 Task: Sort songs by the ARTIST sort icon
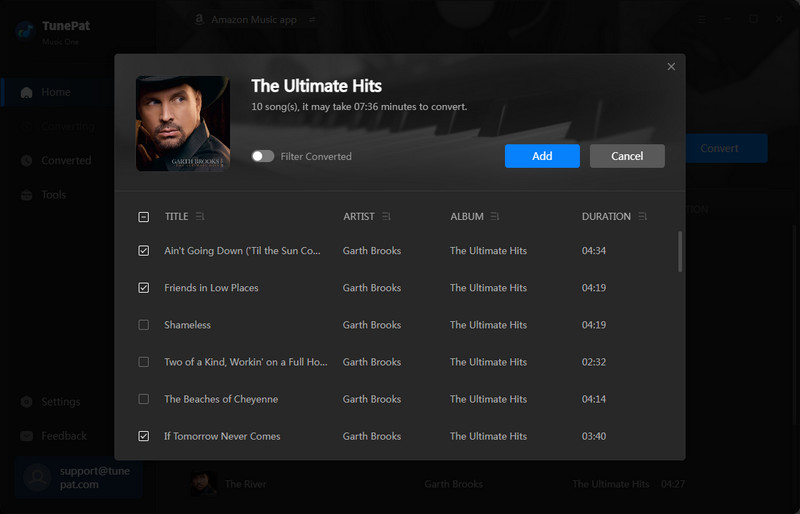pyautogui.click(x=386, y=216)
